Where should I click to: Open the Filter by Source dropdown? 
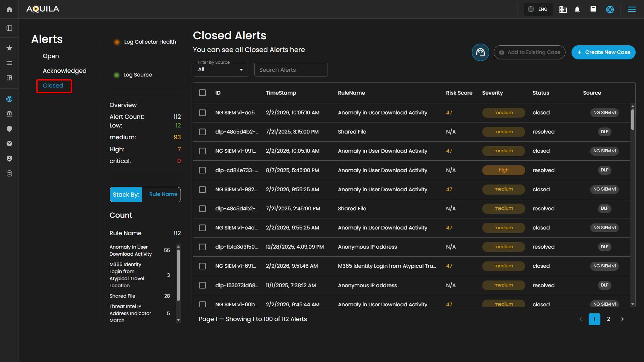[220, 70]
